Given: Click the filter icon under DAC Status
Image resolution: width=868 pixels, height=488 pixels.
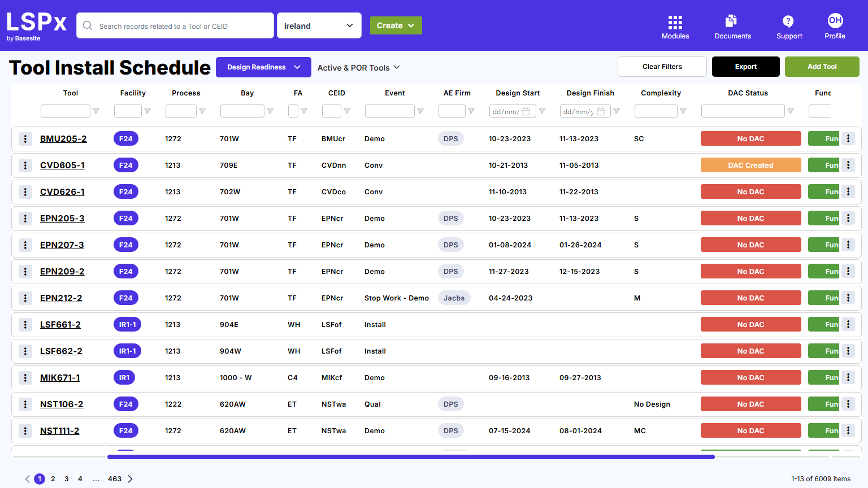Looking at the screenshot, I should point(791,111).
